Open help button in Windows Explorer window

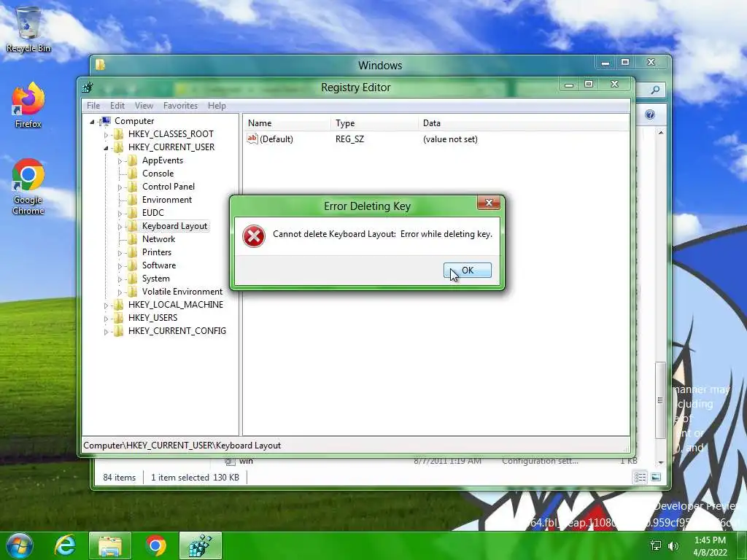point(650,114)
